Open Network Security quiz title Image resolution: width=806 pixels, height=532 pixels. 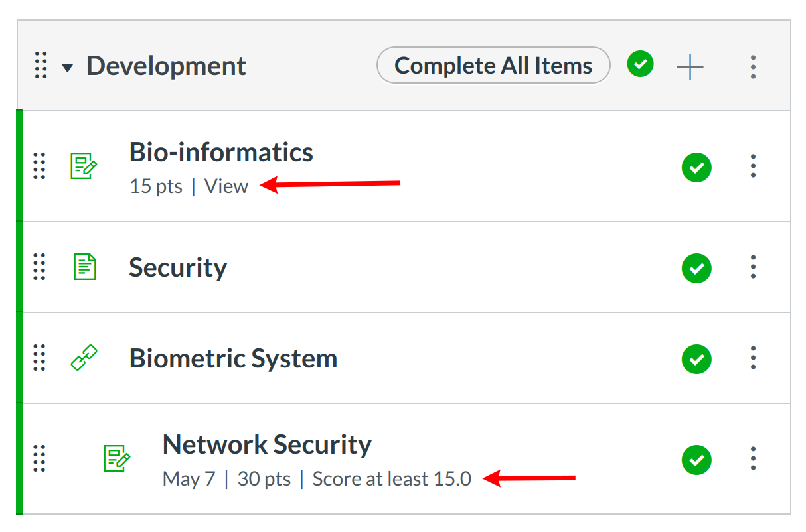267,444
